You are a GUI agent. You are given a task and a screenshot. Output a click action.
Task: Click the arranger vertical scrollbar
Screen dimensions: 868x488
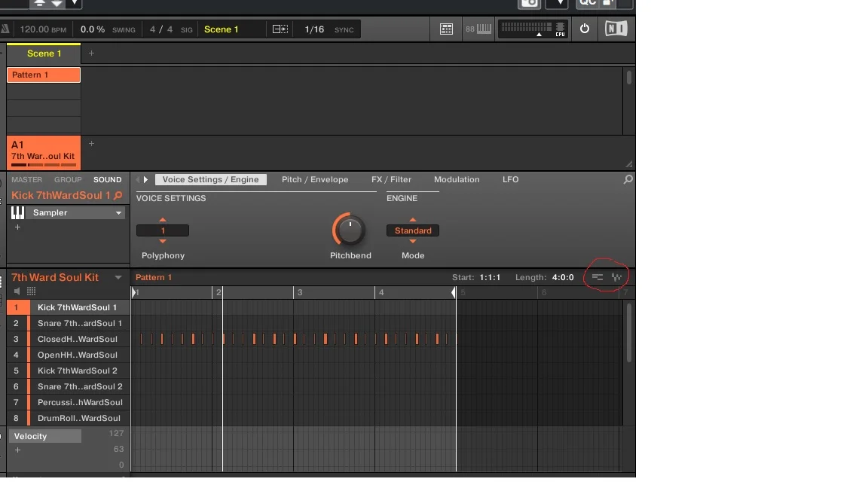click(x=628, y=76)
